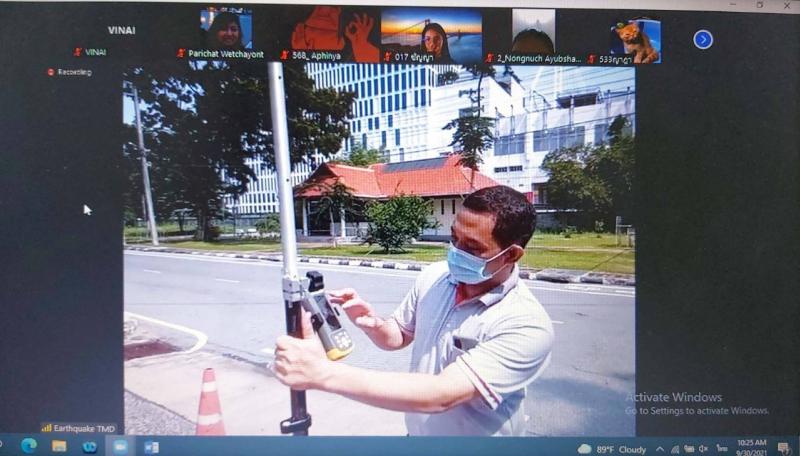Screen dimensions: 800x456
Task: Click the red Recording indicator
Action: tap(51, 72)
